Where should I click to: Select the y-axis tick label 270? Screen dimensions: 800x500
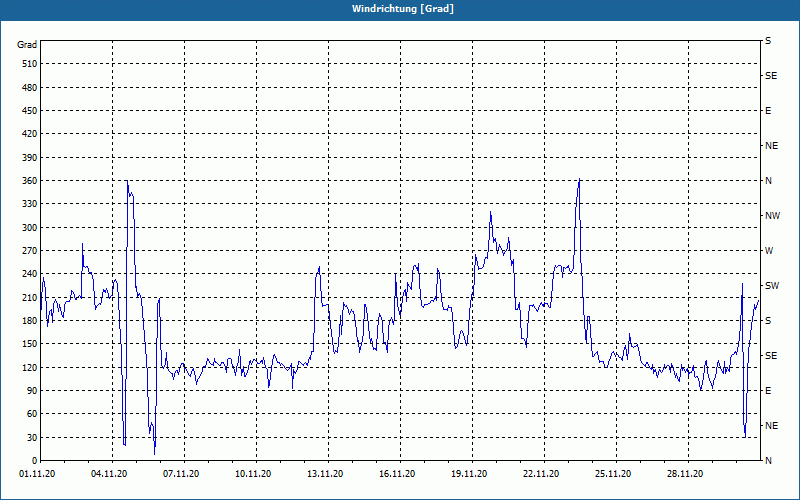30,251
